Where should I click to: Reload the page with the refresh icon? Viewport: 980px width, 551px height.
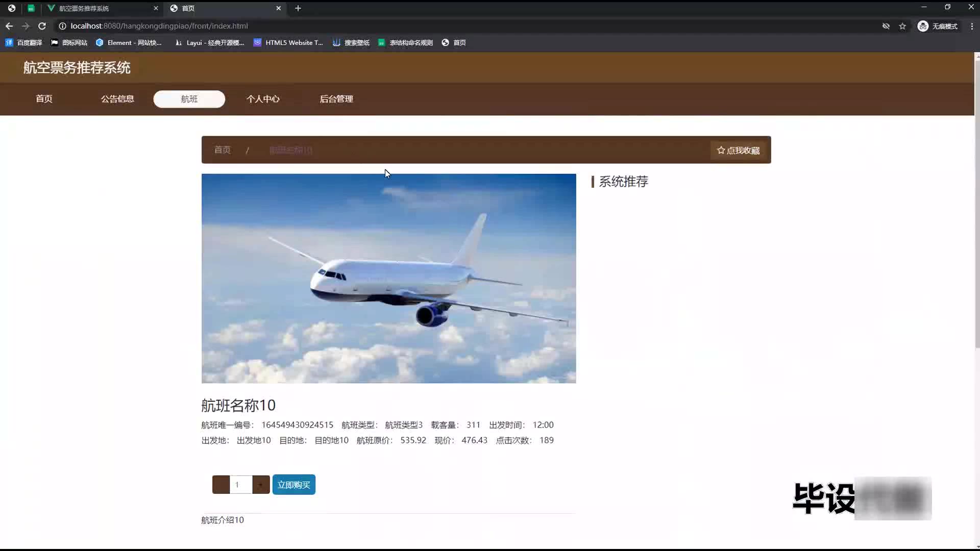pos(42,26)
